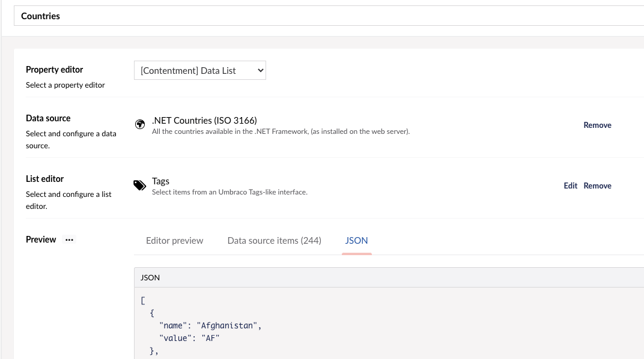Click the List editor label
The width and height of the screenshot is (644, 359).
coord(45,179)
